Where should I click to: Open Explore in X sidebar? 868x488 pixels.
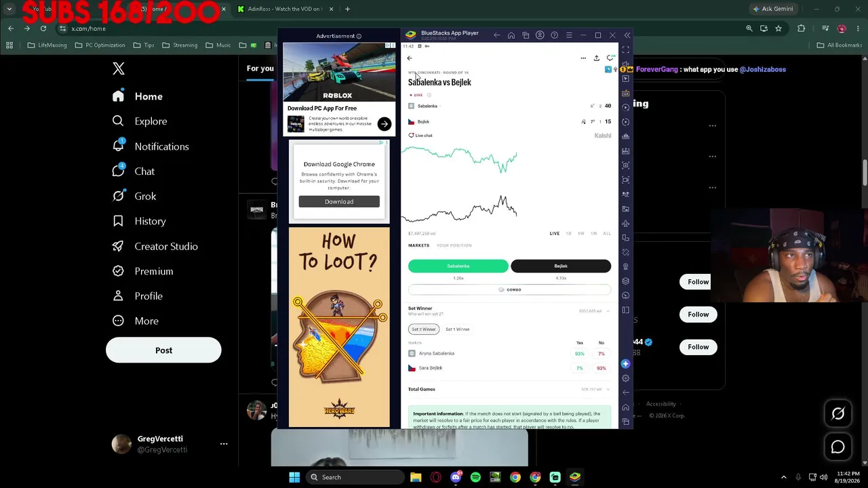coord(139,121)
